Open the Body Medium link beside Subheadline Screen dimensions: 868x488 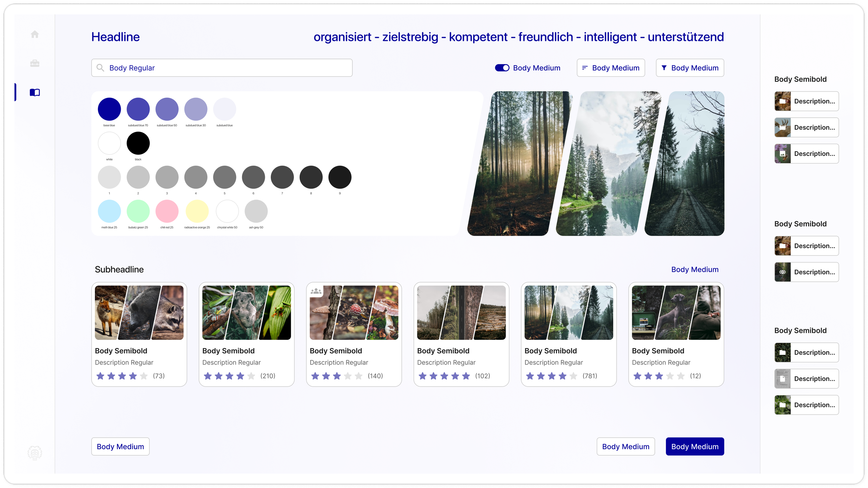pyautogui.click(x=694, y=269)
